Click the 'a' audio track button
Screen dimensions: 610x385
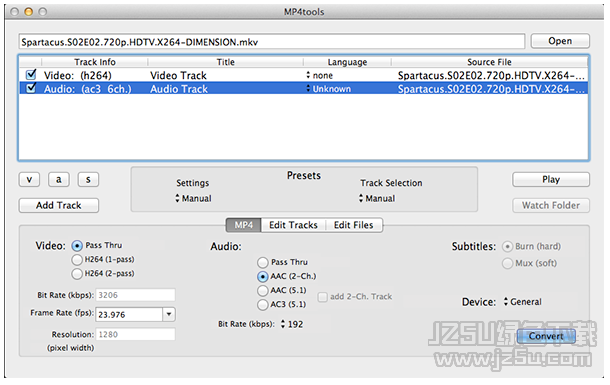pos(58,179)
